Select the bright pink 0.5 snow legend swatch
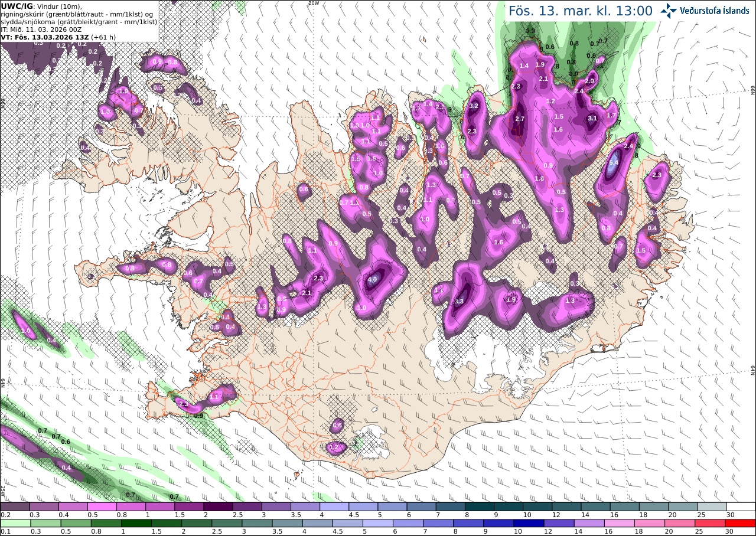 pos(102,506)
